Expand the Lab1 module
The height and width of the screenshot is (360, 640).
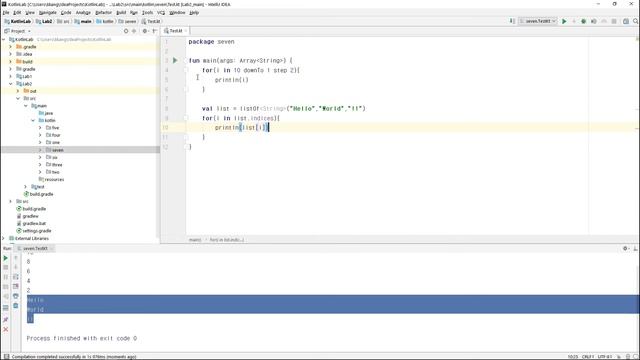[x=11, y=76]
